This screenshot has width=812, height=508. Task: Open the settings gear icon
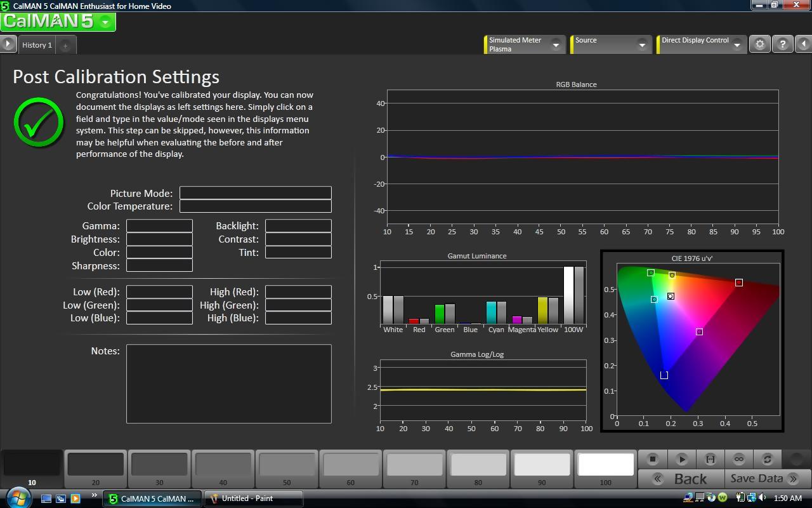pyautogui.click(x=759, y=44)
